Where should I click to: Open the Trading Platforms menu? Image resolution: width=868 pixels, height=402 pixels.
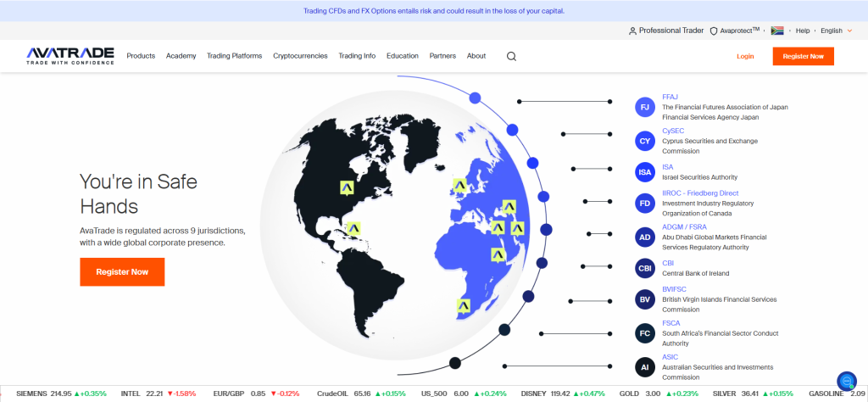tap(235, 56)
